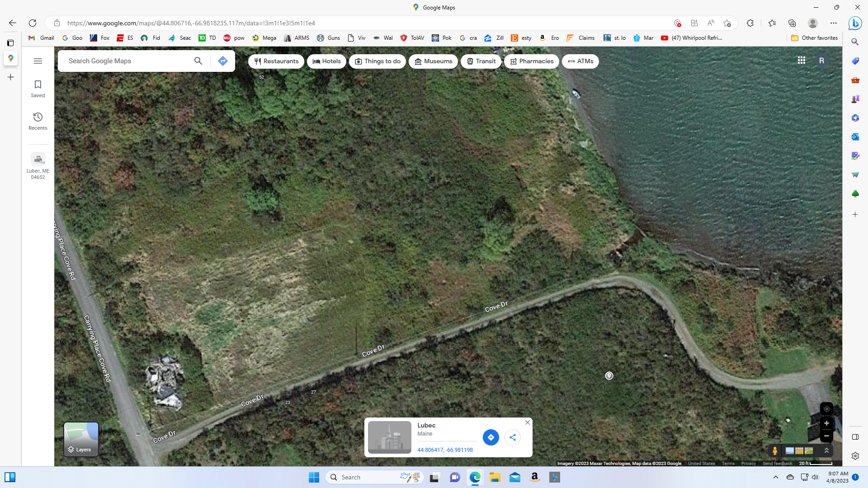Click the search magnifier icon

198,61
